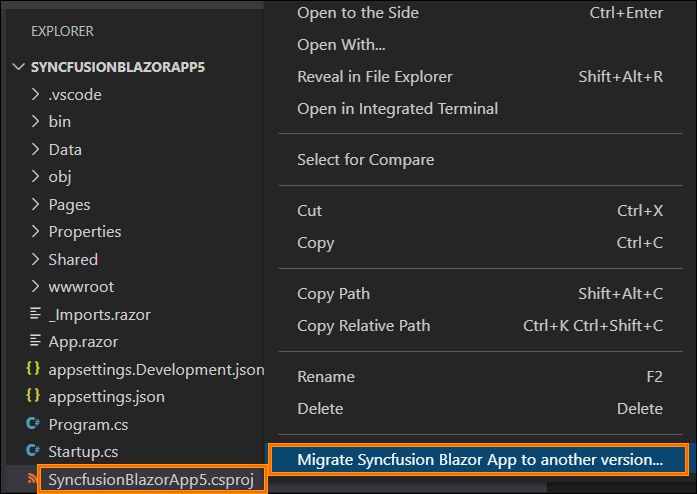Expand the .vscode folder chevron
The height and width of the screenshot is (494, 697).
point(35,94)
